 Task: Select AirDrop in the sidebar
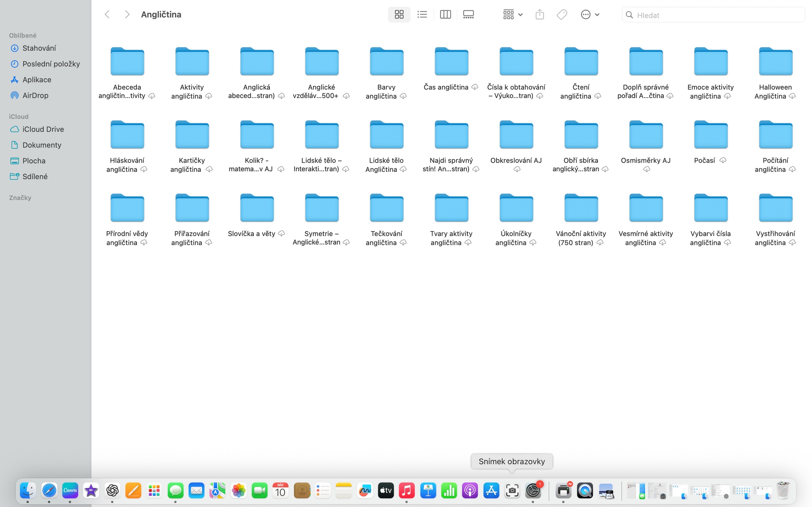35,95
